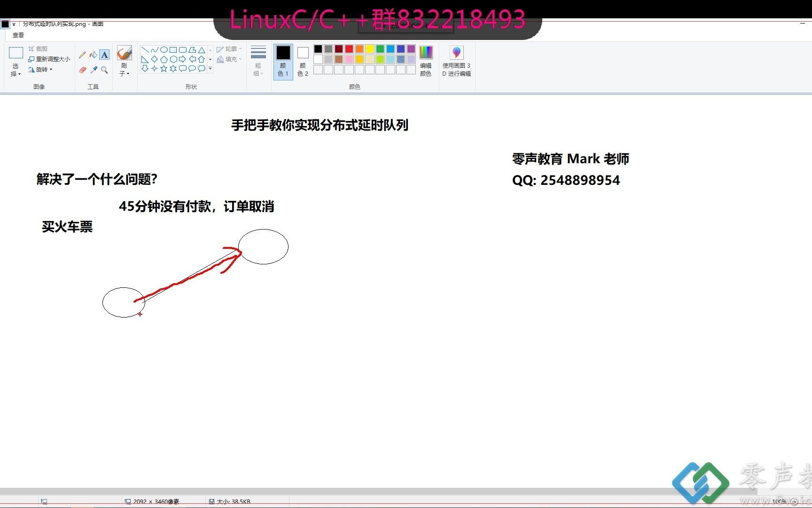Pick the lime green color swatch
812x508 pixels.
[x=380, y=59]
